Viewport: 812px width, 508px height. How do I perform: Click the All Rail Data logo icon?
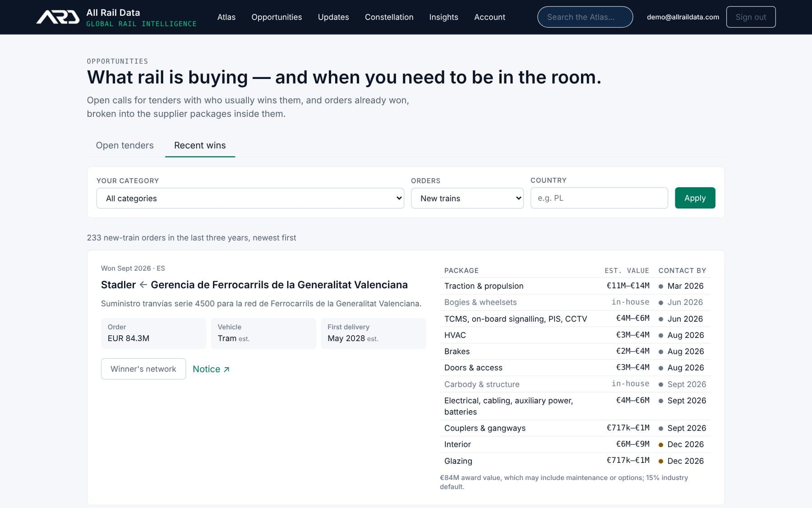pos(58,17)
